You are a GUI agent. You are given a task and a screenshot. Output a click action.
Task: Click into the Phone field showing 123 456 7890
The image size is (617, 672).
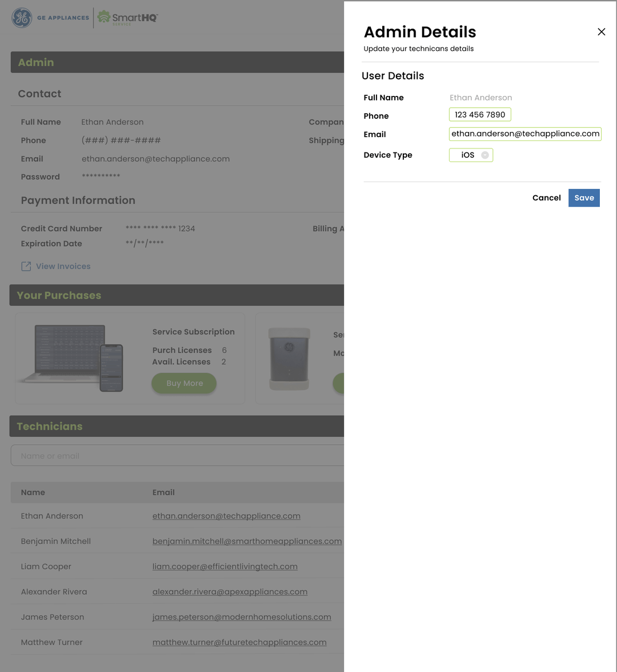point(480,114)
